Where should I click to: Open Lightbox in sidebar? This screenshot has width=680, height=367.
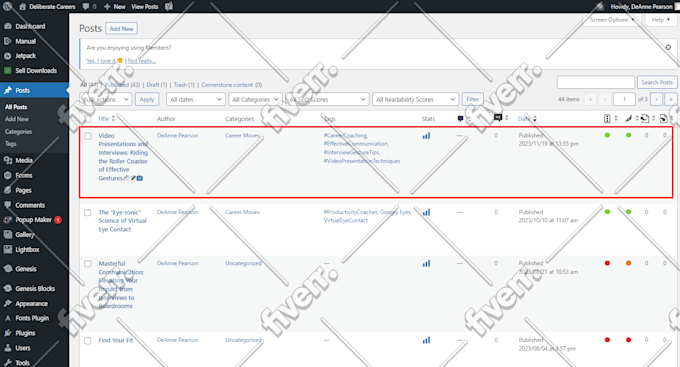coord(27,249)
